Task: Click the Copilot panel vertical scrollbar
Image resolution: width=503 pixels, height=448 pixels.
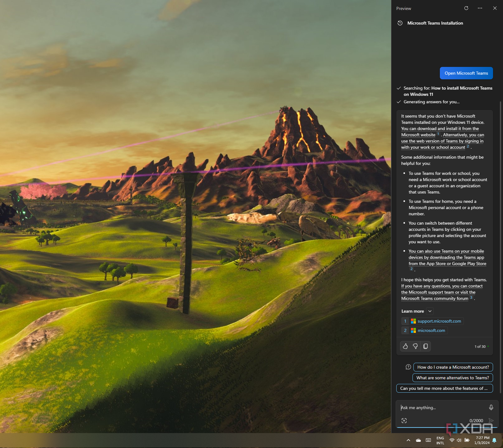Action: 501,247
